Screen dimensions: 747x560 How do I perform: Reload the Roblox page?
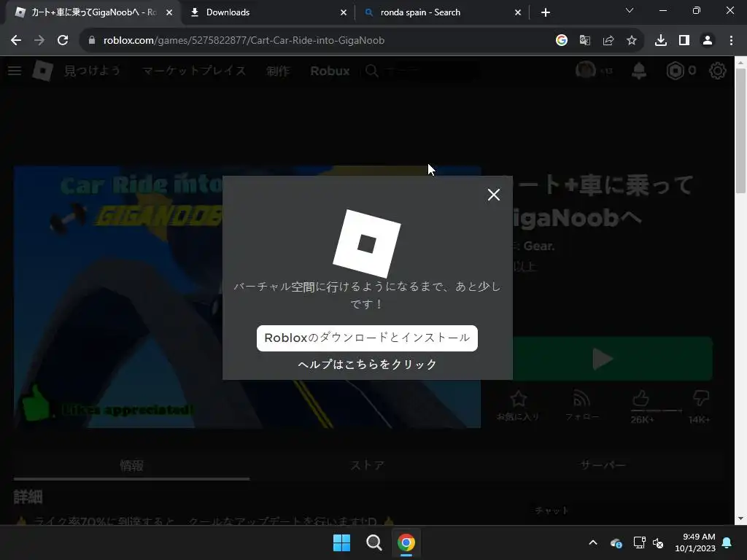pos(63,41)
